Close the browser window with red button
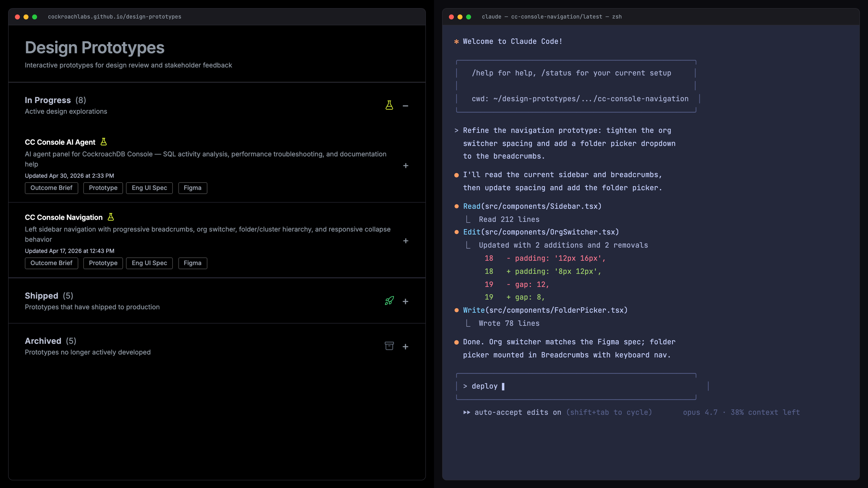The width and height of the screenshot is (868, 488). coord(18,17)
